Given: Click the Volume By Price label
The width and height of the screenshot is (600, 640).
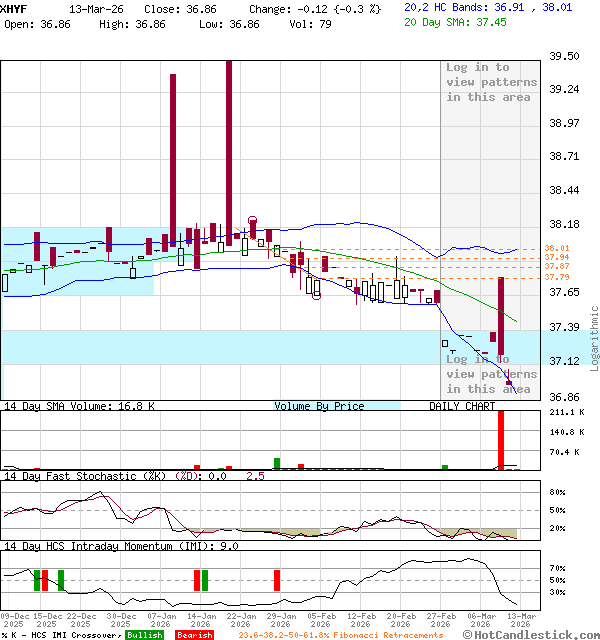Looking at the screenshot, I should coord(319,406).
